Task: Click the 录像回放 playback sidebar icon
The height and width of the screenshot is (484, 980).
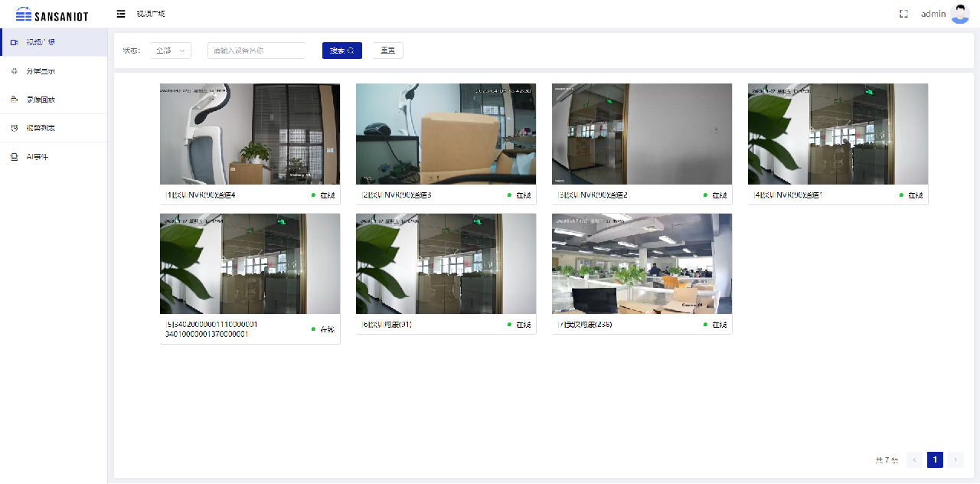Action: click(15, 100)
